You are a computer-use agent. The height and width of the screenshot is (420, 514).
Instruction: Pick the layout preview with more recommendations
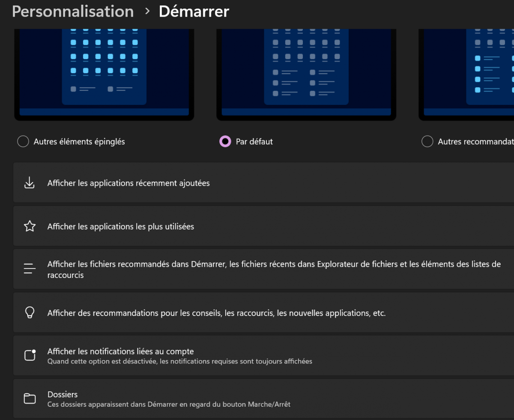(467, 73)
